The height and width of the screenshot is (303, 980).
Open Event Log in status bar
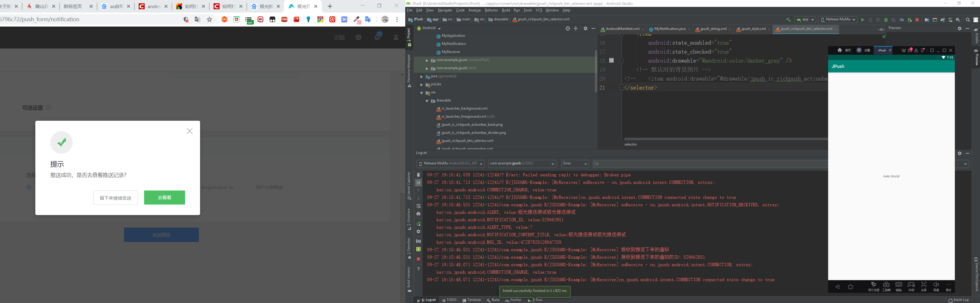(958, 300)
